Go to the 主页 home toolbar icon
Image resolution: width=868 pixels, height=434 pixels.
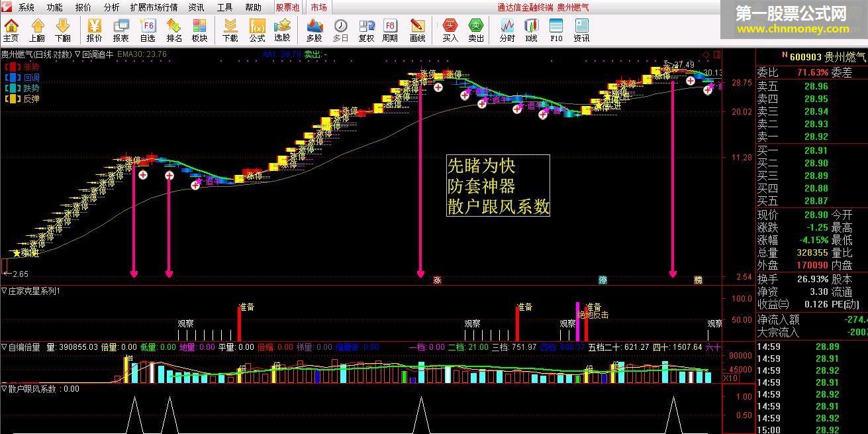click(11, 30)
